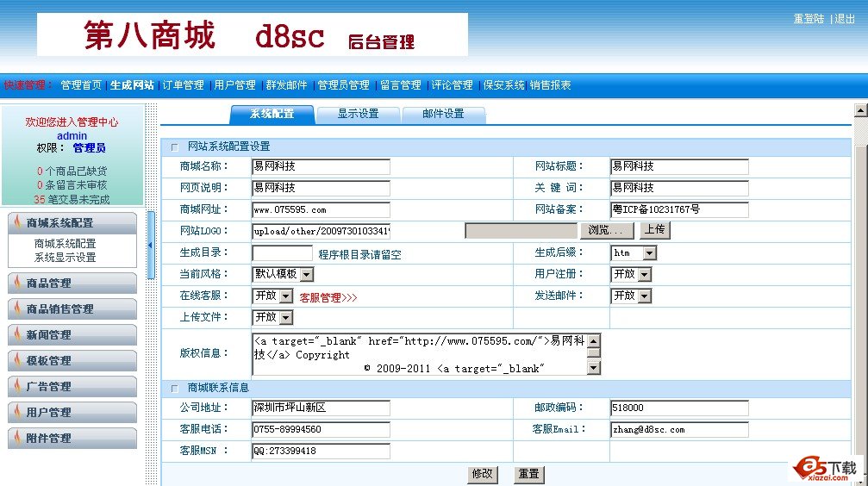Click 版权信息 textarea scroll down arrow
This screenshot has width=868, height=486.
594,368
